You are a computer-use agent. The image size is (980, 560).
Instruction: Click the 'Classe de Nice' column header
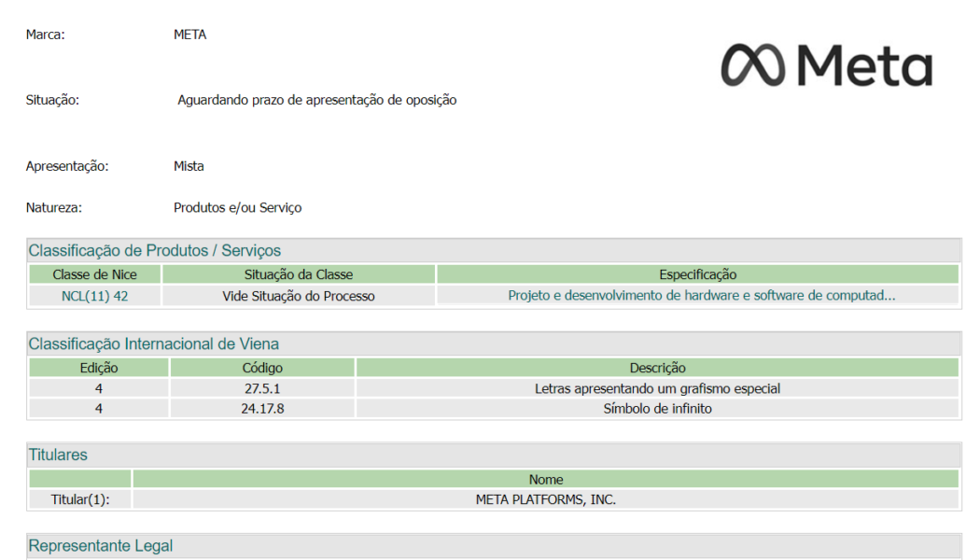[x=94, y=274]
